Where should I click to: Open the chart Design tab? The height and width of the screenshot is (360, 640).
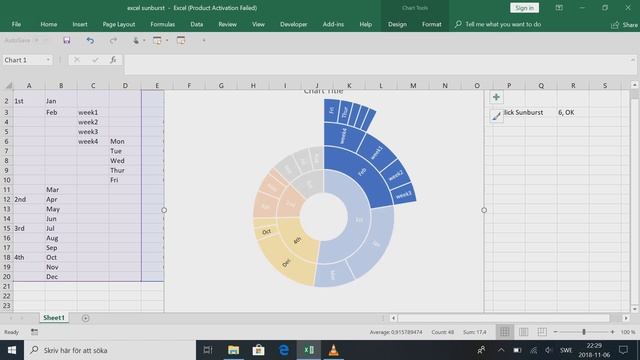(397, 24)
